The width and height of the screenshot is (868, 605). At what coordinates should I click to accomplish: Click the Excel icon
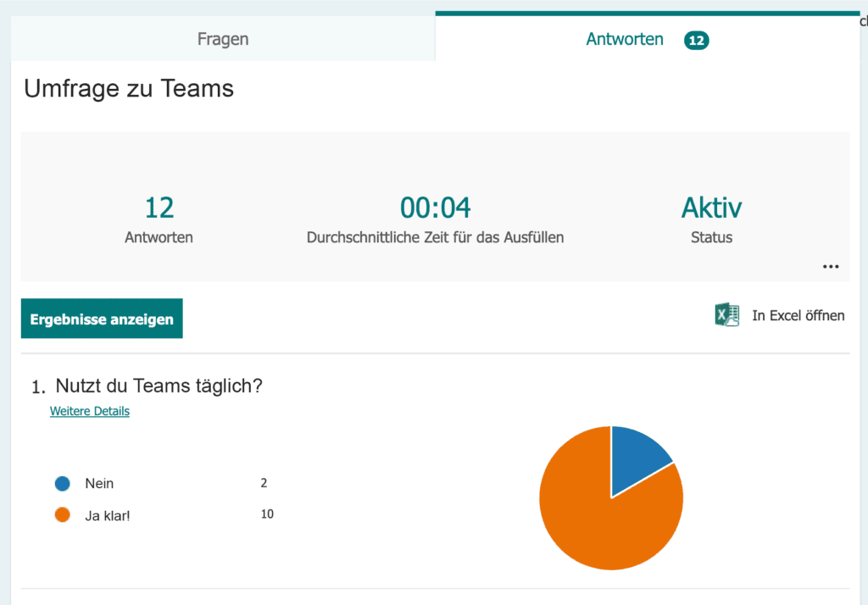pyautogui.click(x=726, y=315)
